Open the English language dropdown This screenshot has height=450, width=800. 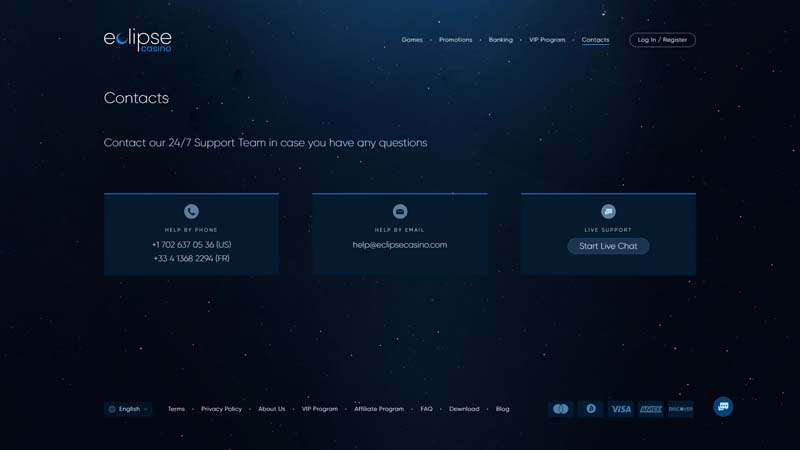click(x=128, y=409)
